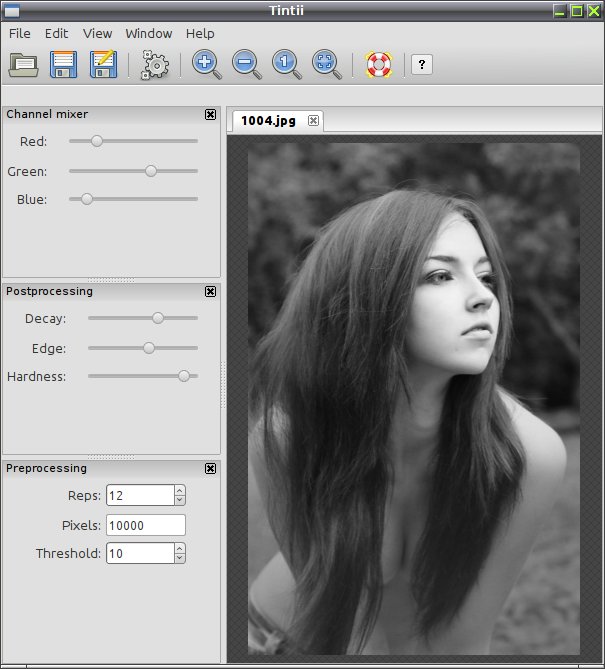
Task: Click the window menu icon in title bar
Action: [x=11, y=11]
